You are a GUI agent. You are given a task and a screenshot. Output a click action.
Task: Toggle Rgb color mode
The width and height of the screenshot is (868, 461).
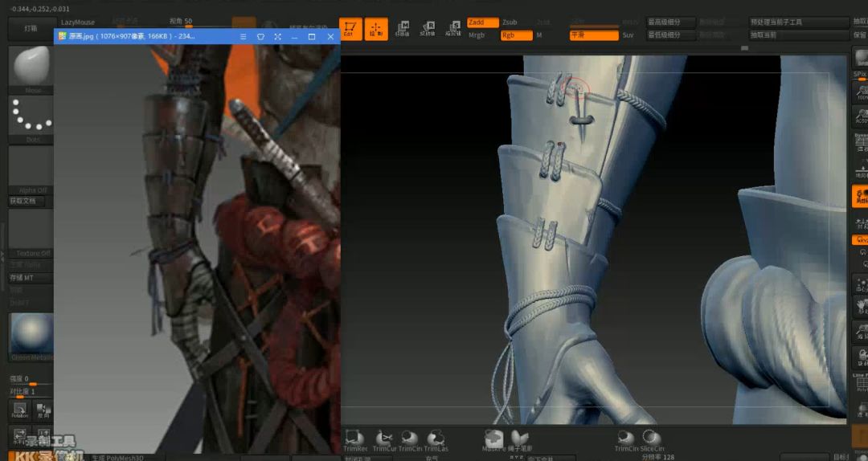(517, 35)
